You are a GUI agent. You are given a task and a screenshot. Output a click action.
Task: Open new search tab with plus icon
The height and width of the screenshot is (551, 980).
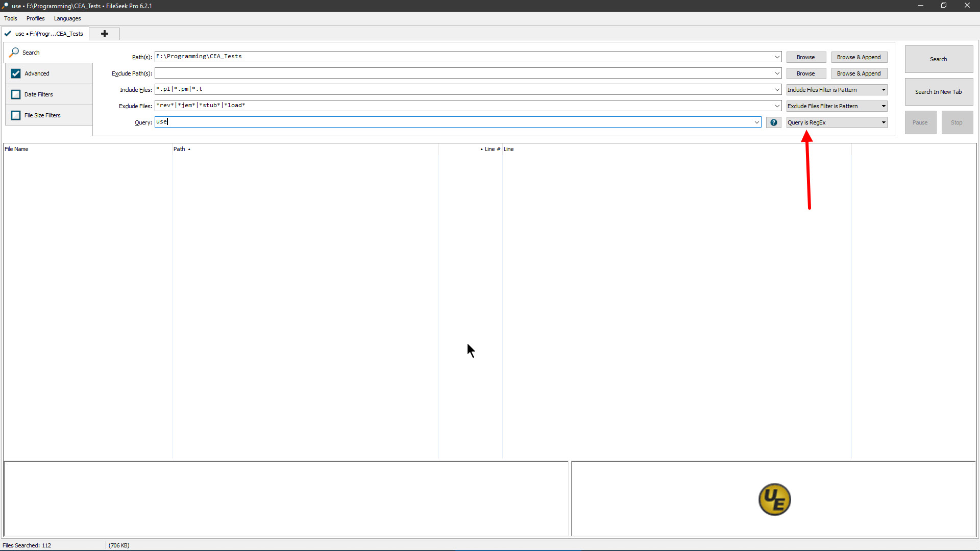point(105,34)
